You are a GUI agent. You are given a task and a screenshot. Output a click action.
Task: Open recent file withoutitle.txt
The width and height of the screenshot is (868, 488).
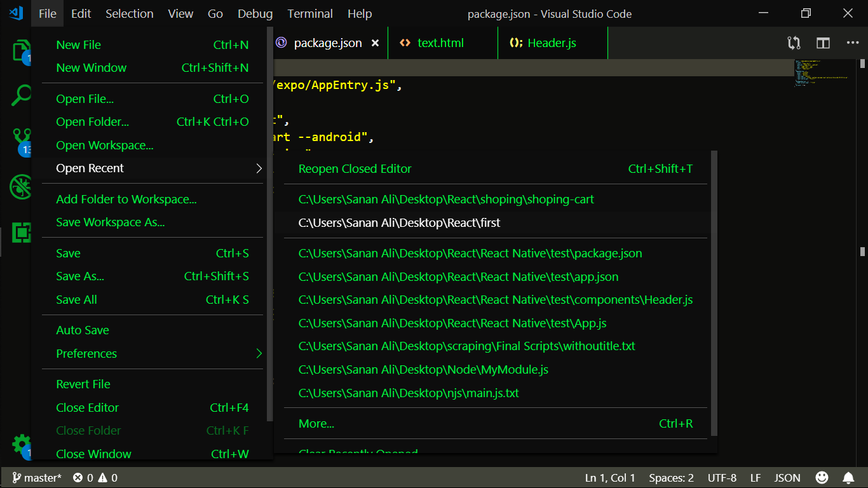click(496, 346)
